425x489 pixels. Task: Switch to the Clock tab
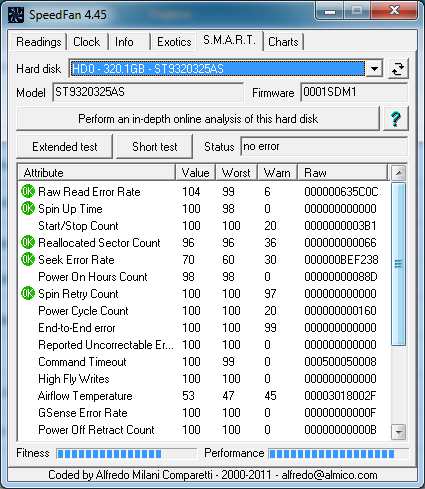tap(86, 42)
